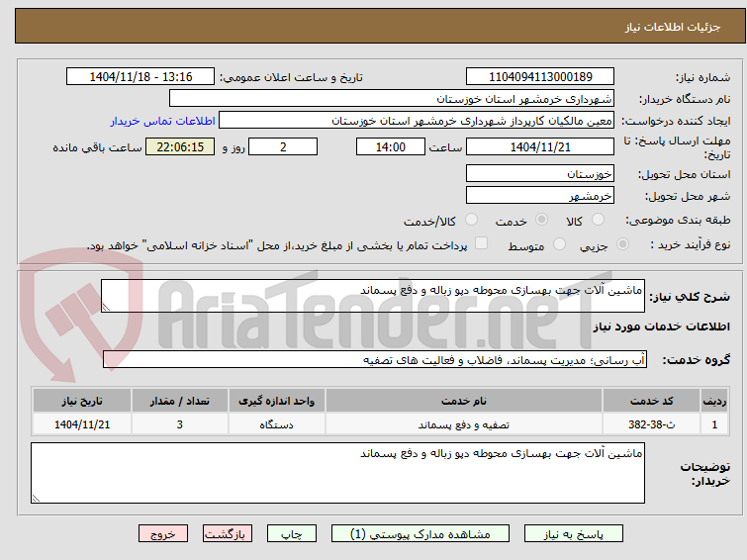
Task: Click the days remaining field showing 2
Action: [x=283, y=146]
